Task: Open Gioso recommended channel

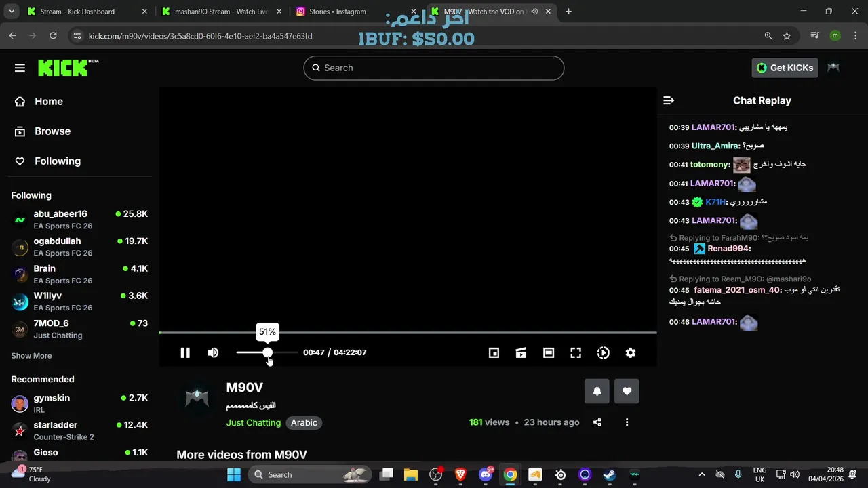Action: [x=80, y=454]
